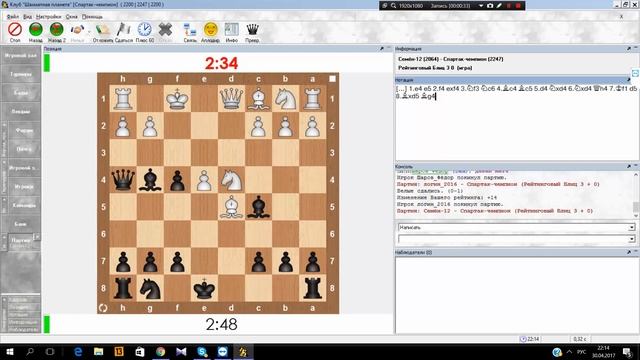Click the Назад 2 takeback icon
Image resolution: width=640 pixels, height=360 pixels.
tap(56, 30)
